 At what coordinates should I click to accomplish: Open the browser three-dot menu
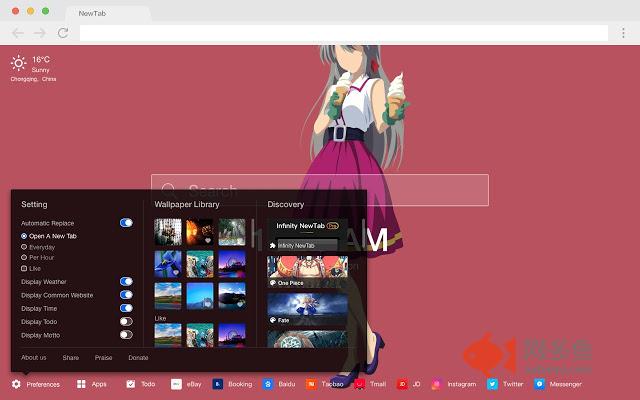tap(624, 33)
